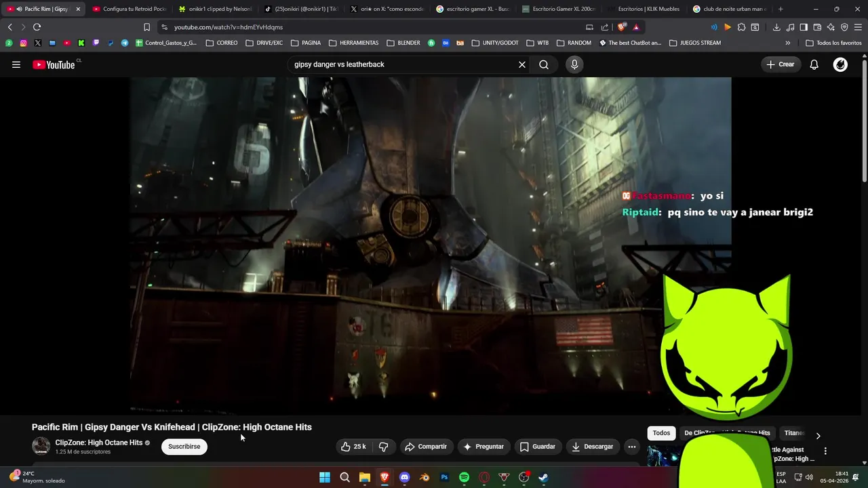Open options for the recommended video
This screenshot has height=488, width=868.
(x=825, y=451)
